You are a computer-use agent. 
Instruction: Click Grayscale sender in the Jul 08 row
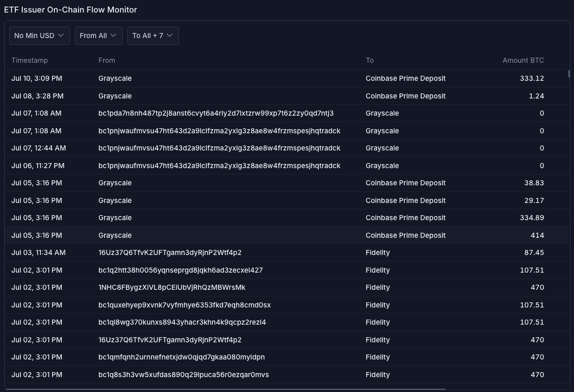coord(115,96)
